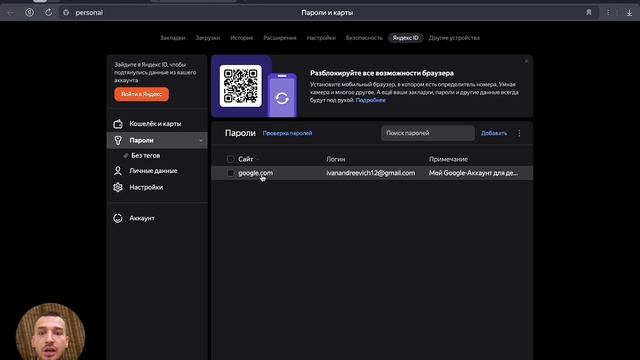Open the История tab
The width and height of the screenshot is (640, 360).
(x=242, y=38)
